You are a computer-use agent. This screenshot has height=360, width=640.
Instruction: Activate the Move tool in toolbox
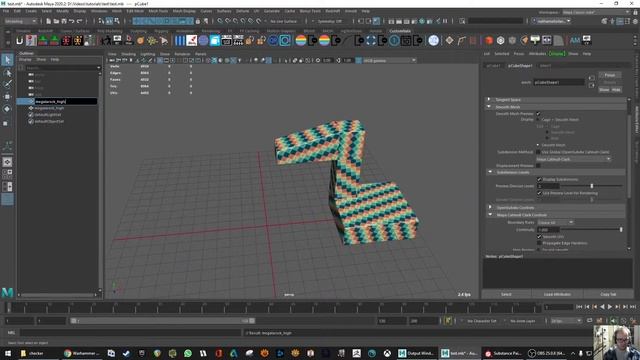pyautogui.click(x=7, y=97)
